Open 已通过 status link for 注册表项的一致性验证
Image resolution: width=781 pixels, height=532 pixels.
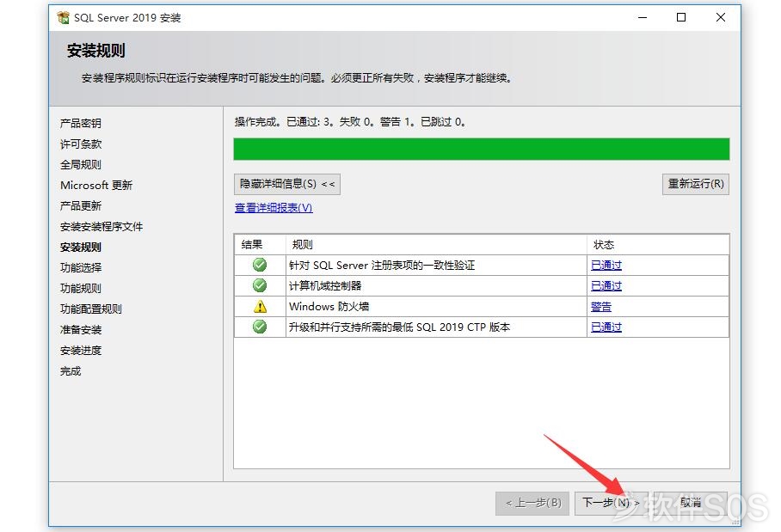click(x=606, y=266)
